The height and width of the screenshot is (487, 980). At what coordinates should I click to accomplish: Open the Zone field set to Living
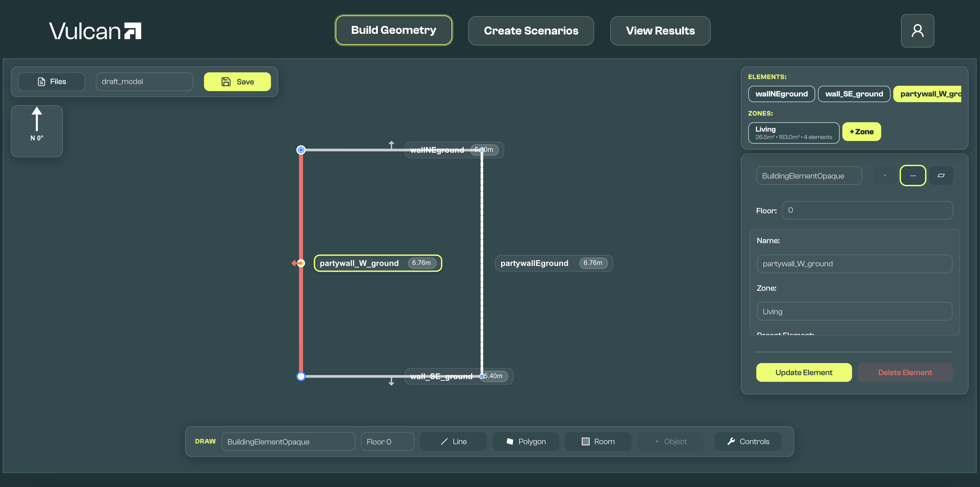(854, 311)
